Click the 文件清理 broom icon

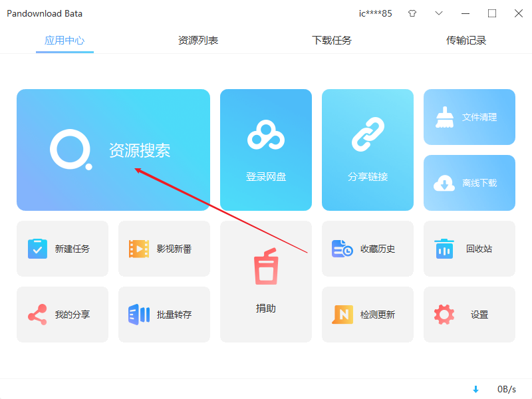(x=444, y=117)
